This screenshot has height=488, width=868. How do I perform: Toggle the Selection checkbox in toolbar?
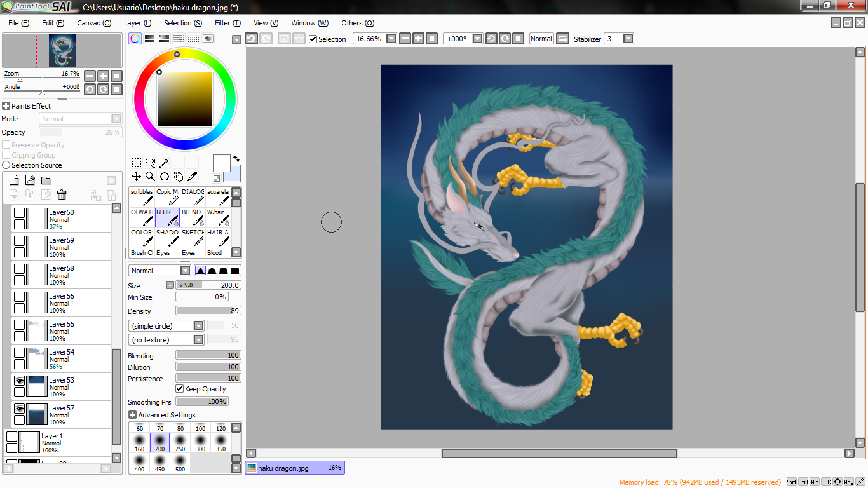(313, 39)
